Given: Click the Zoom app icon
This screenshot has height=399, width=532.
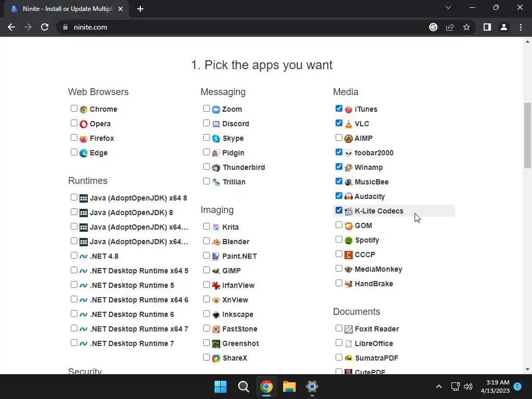Looking at the screenshot, I should pyautogui.click(x=216, y=109).
